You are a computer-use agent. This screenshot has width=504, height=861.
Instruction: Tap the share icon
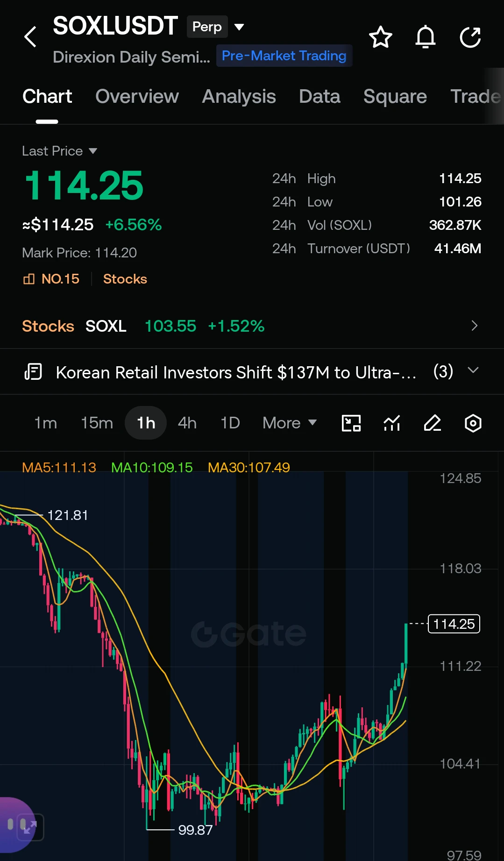[x=470, y=37]
